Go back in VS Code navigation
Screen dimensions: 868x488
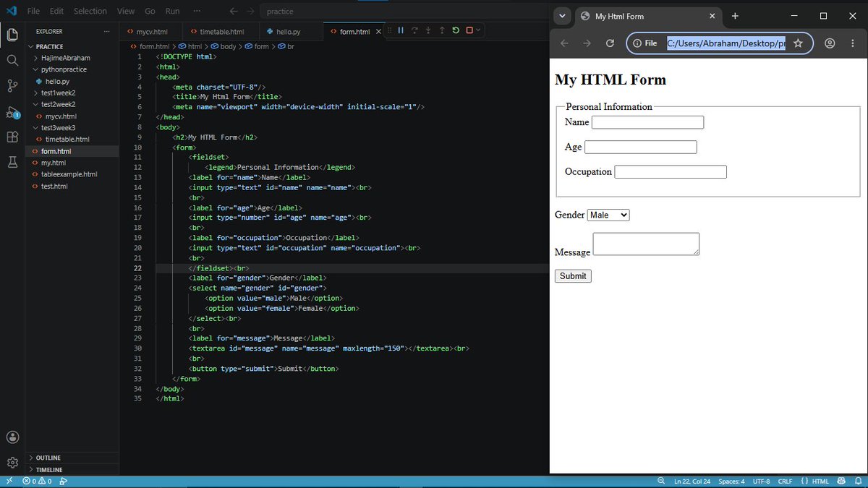point(233,11)
